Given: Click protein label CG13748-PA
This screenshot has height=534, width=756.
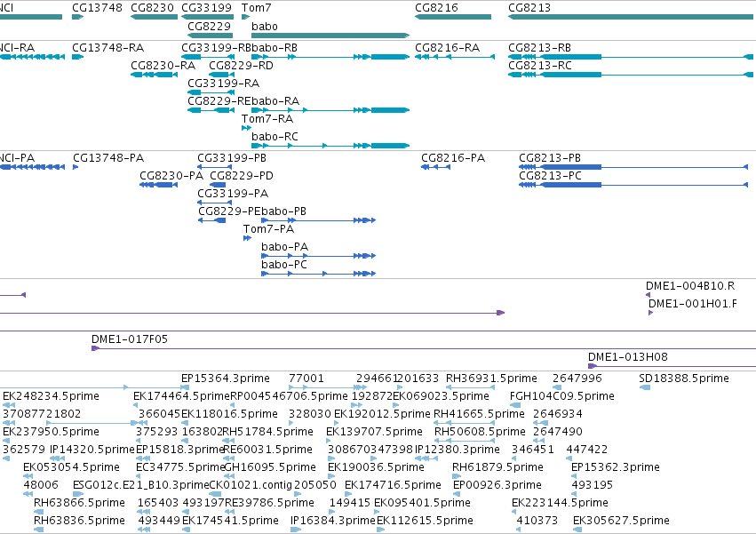Looking at the screenshot, I should [108, 158].
